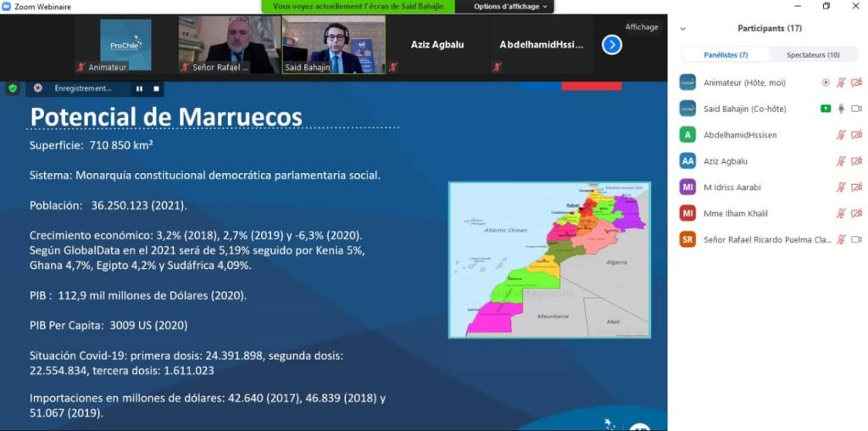Click the recording indicator next to Animateur
Screen dimensions: 868x431
pos(826,82)
